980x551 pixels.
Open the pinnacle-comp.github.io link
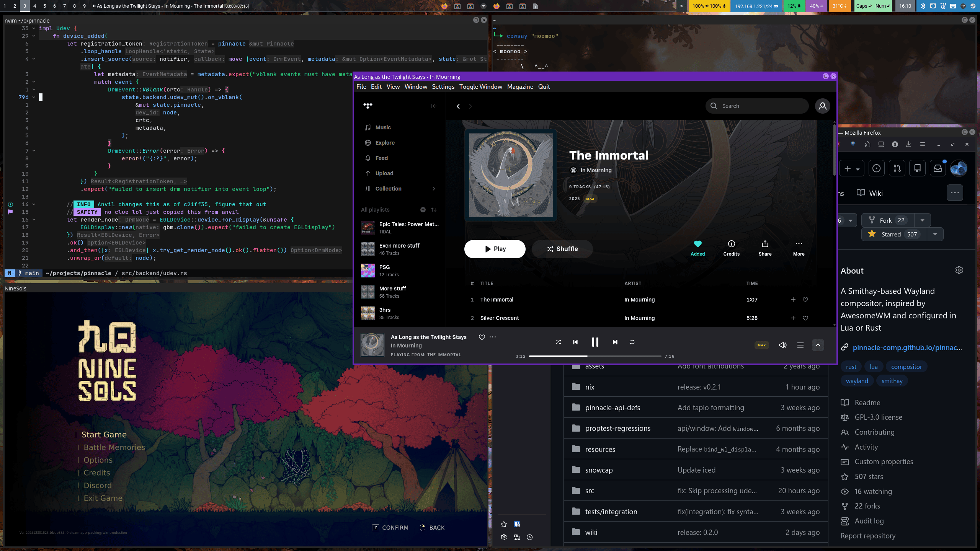click(907, 347)
